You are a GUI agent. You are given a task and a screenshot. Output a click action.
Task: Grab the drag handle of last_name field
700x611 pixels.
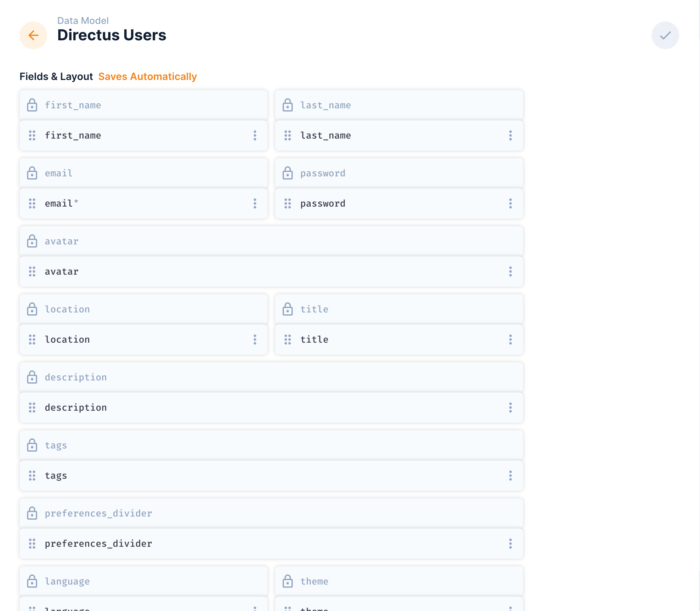287,135
